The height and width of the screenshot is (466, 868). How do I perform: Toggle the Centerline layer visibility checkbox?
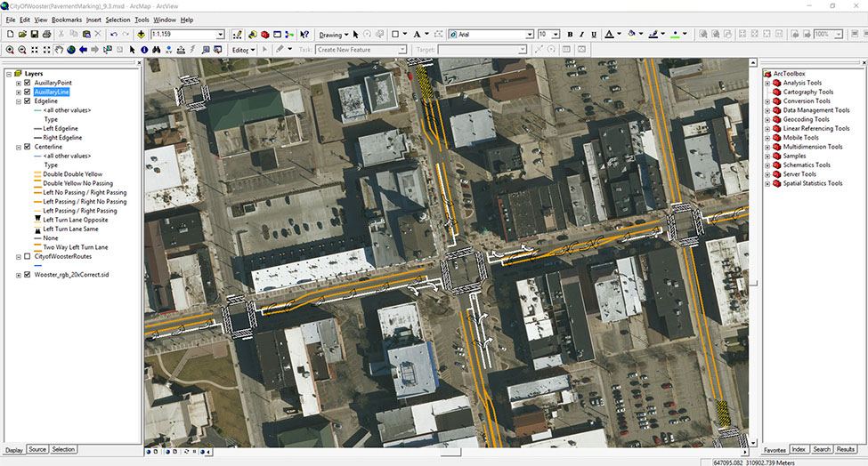click(28, 147)
